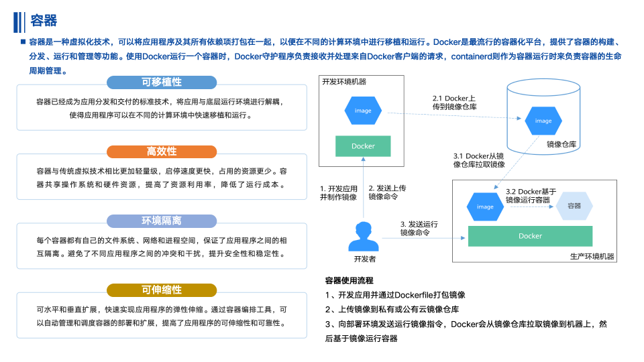Click the intro paragraph beginning 容器是一种虚拟化技术
Screen dimensions: 644x362
[325, 56]
